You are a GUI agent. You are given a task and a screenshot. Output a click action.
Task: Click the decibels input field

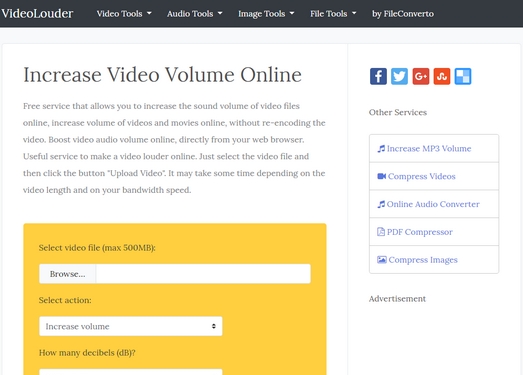coord(131,372)
